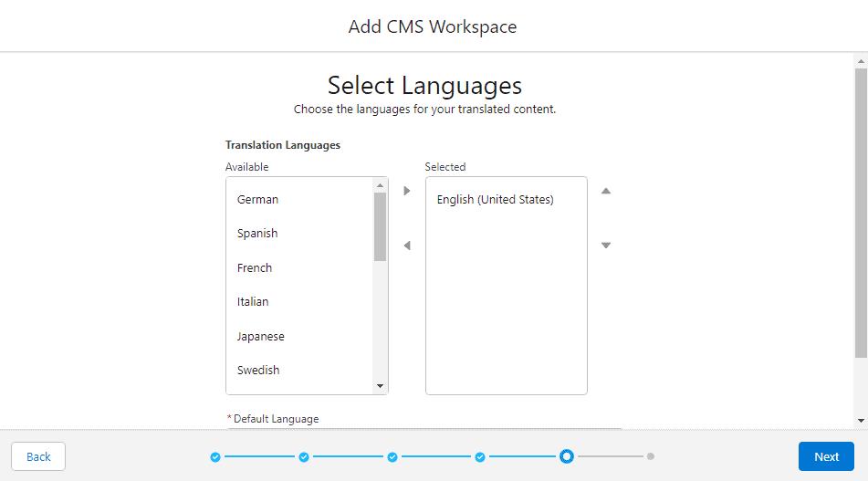The height and width of the screenshot is (481, 868).
Task: Select Japanese in the Available list
Action: 261,337
